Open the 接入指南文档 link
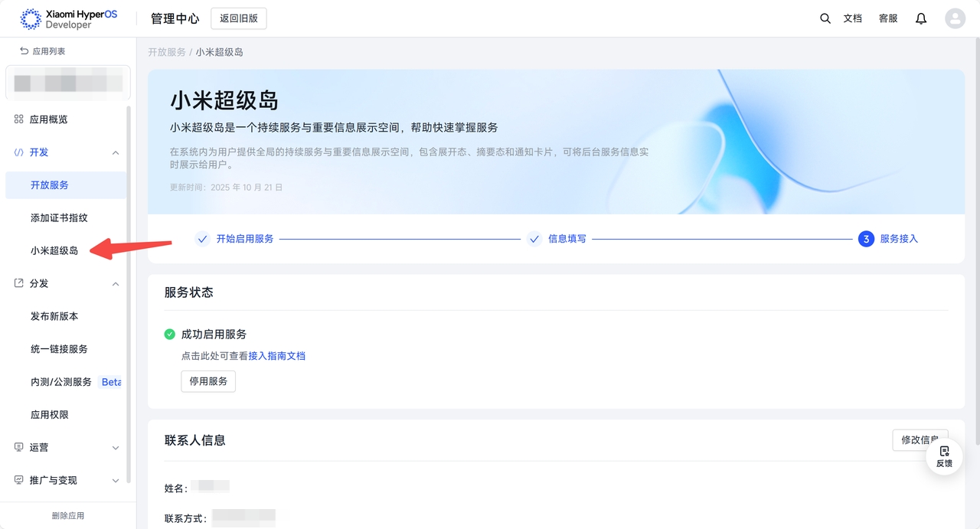The height and width of the screenshot is (529, 980). coord(276,356)
